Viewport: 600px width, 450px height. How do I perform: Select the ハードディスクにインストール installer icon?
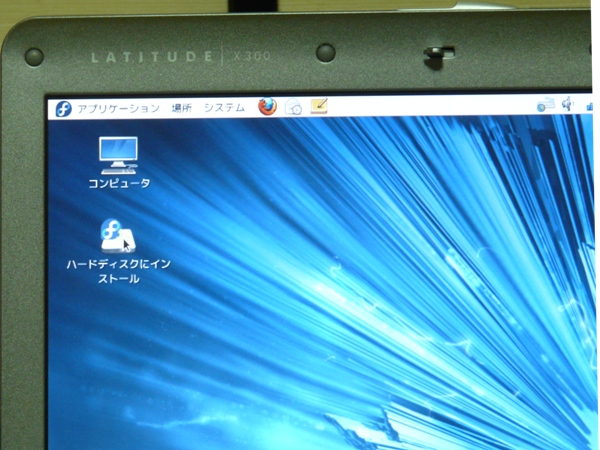coord(117,236)
